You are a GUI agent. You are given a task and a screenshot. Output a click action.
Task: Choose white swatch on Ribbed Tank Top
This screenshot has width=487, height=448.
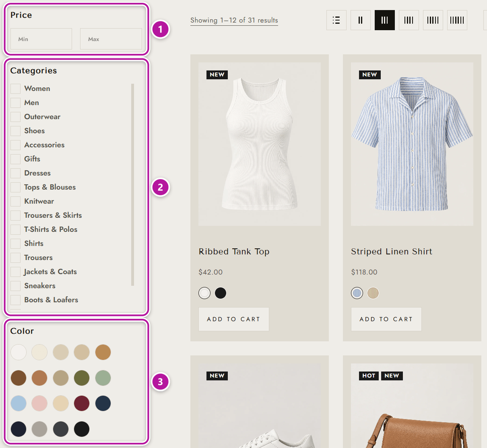204,293
